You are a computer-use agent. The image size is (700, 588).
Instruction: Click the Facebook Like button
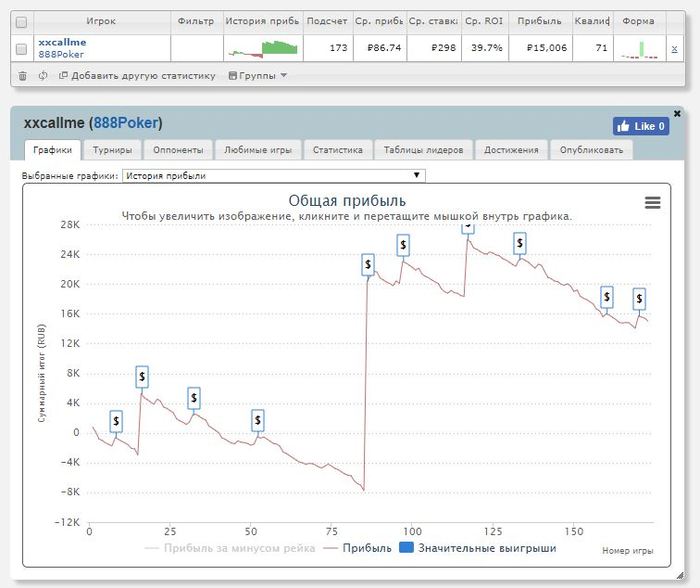[641, 126]
